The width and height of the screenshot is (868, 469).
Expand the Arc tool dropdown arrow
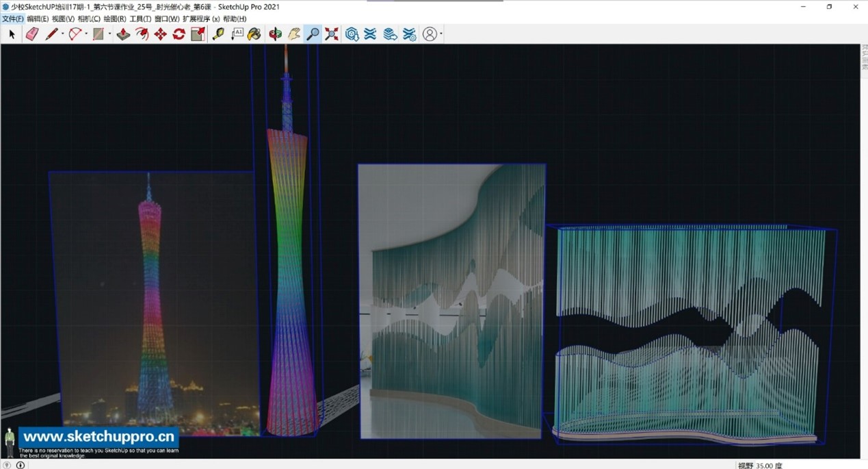click(x=86, y=34)
